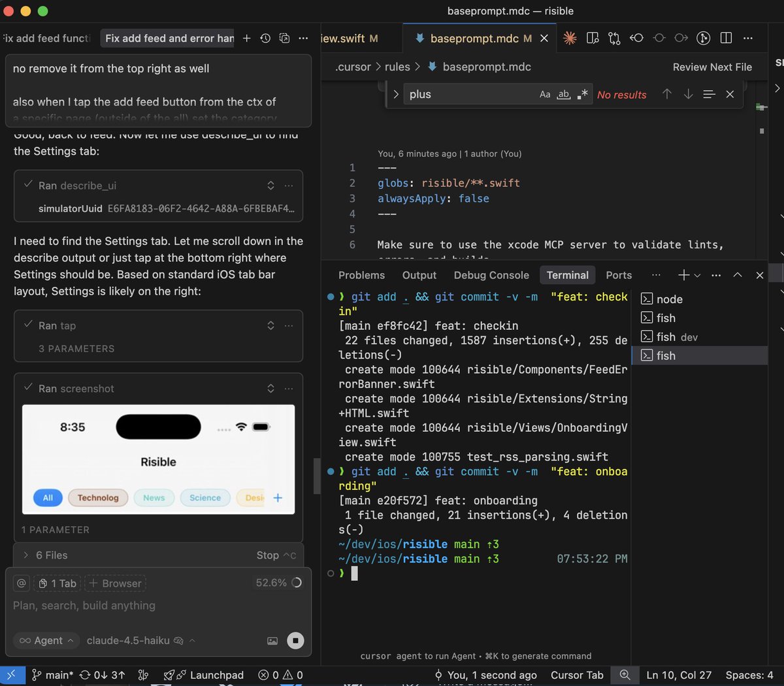
Task: Open errors and warnings count in status bar
Action: tap(281, 675)
